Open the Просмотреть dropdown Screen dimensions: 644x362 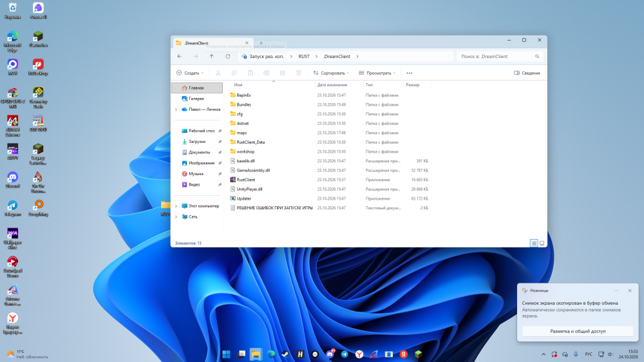[377, 73]
